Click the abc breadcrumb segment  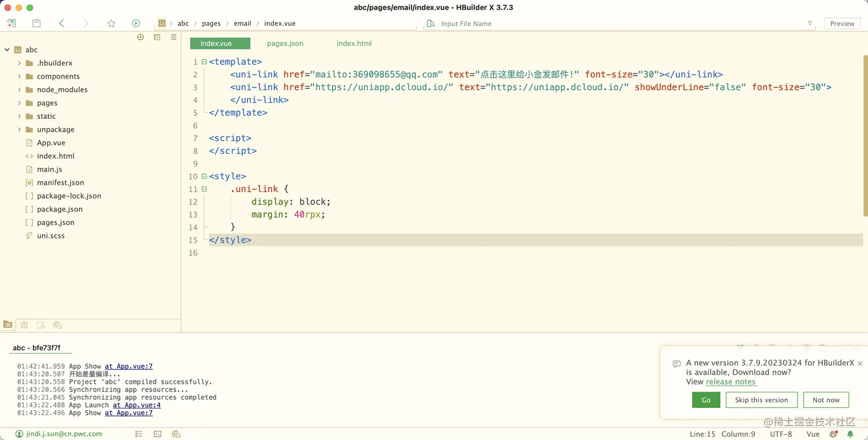click(183, 24)
